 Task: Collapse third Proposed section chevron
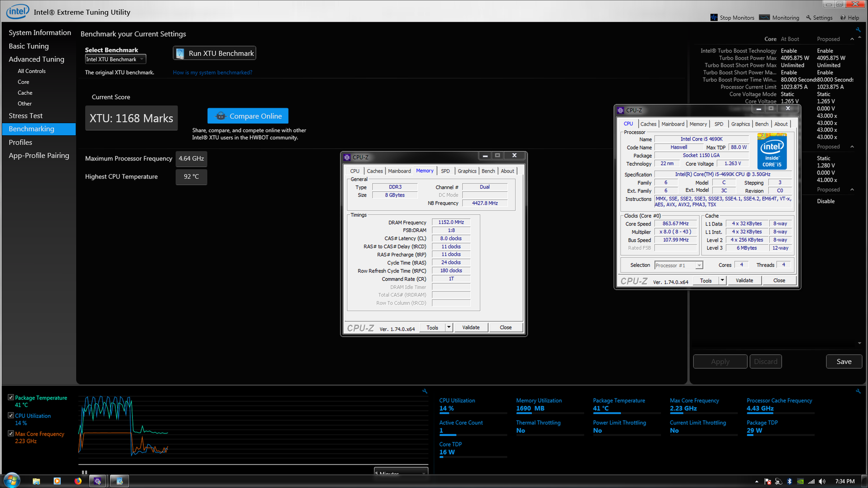852,190
